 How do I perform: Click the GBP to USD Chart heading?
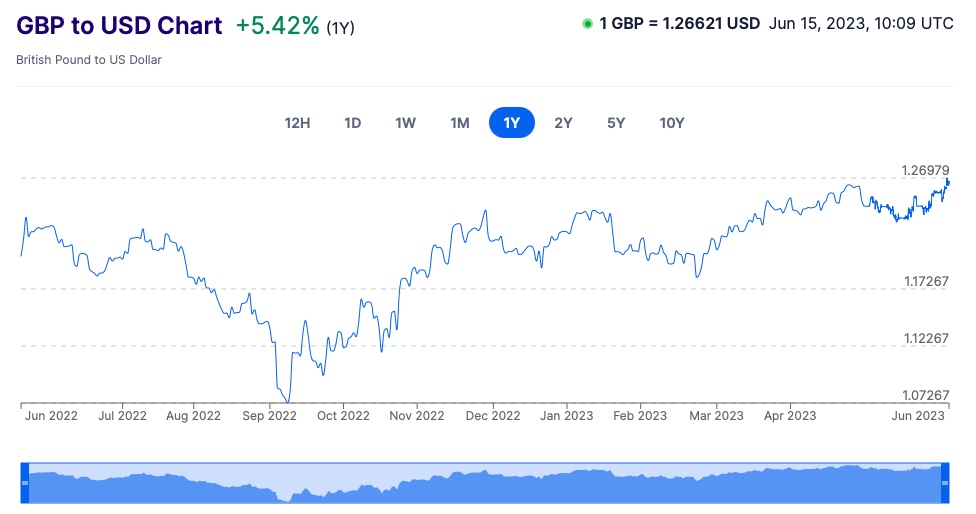tap(119, 26)
